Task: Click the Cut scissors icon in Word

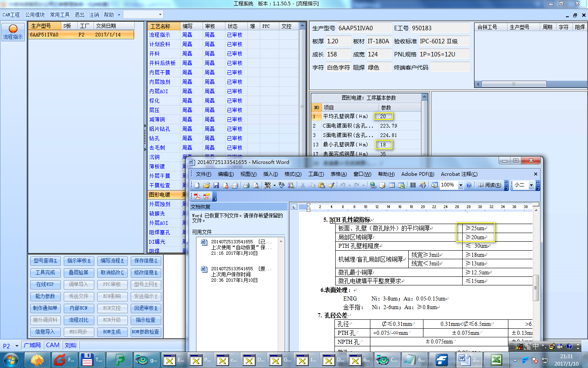Action: [x=303, y=185]
